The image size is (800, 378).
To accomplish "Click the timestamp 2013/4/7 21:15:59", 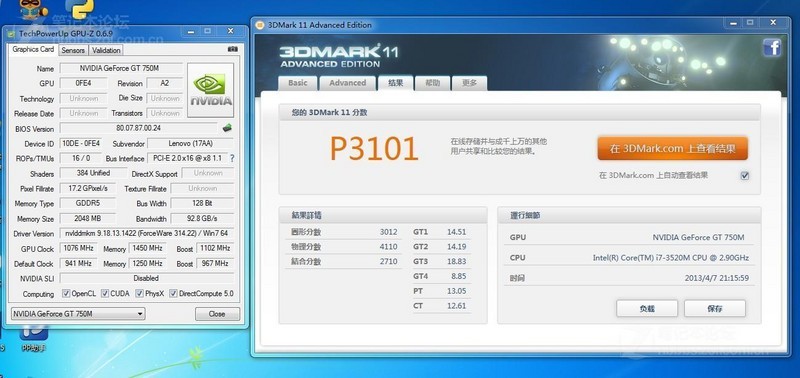I will 717,279.
